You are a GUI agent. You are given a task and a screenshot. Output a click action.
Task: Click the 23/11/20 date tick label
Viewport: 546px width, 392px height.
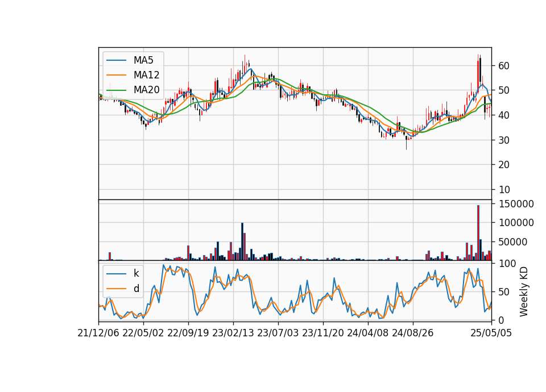coord(323,333)
